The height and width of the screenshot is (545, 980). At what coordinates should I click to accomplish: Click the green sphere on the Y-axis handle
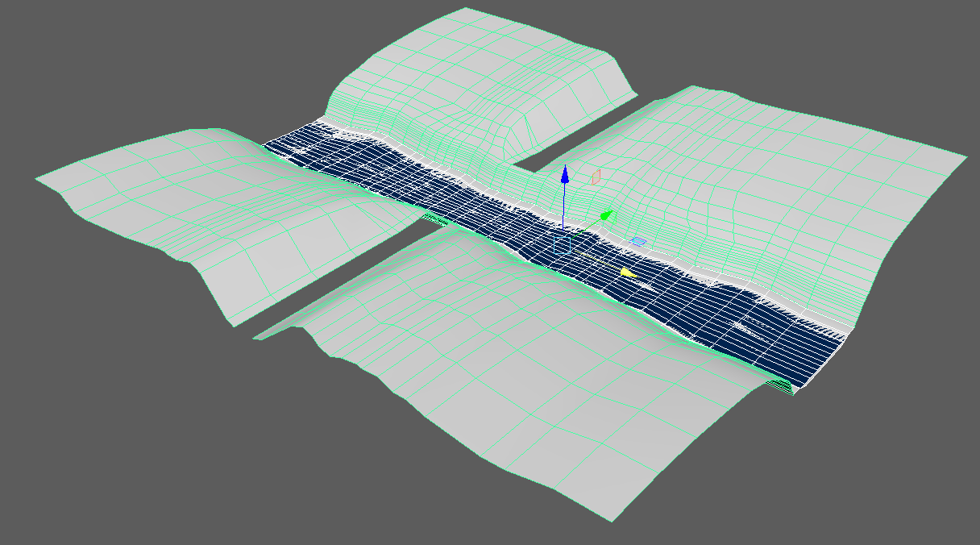point(606,214)
